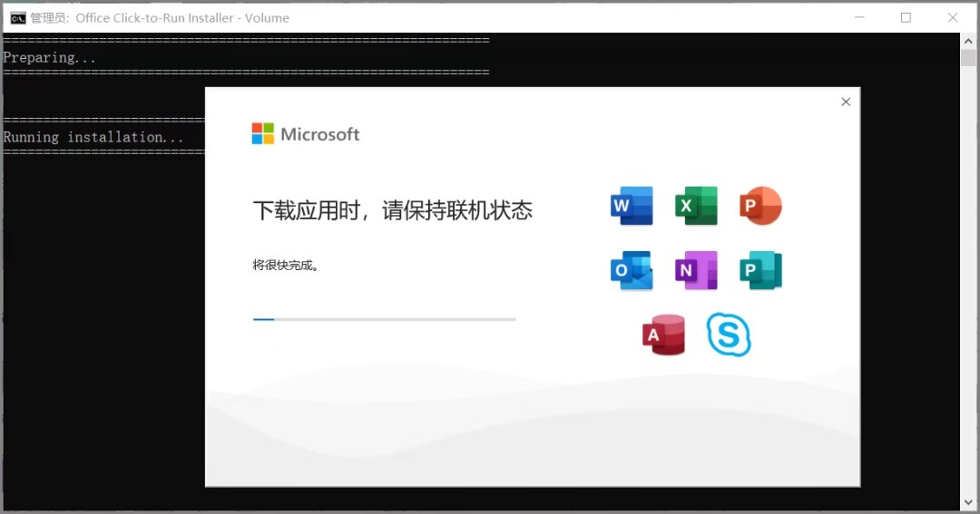Close the Office installer dialog
This screenshot has width=980, height=514.
tap(846, 102)
